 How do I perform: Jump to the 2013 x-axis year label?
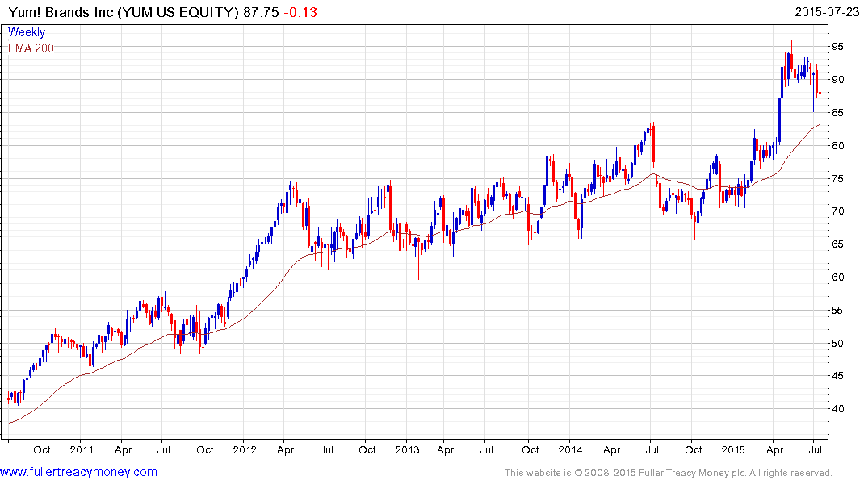tap(409, 449)
